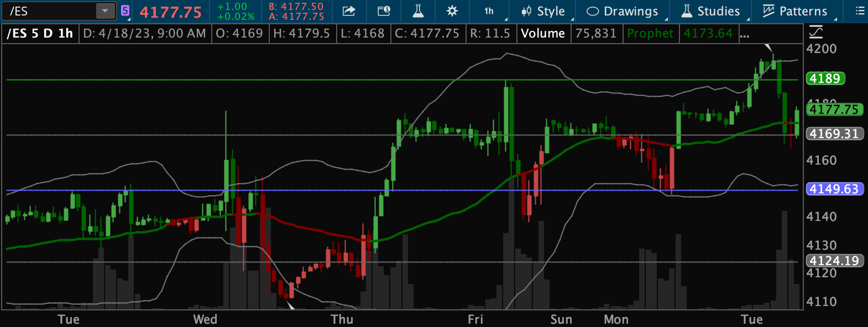
Task: Click the ask value A: 4177.75
Action: click(x=296, y=17)
